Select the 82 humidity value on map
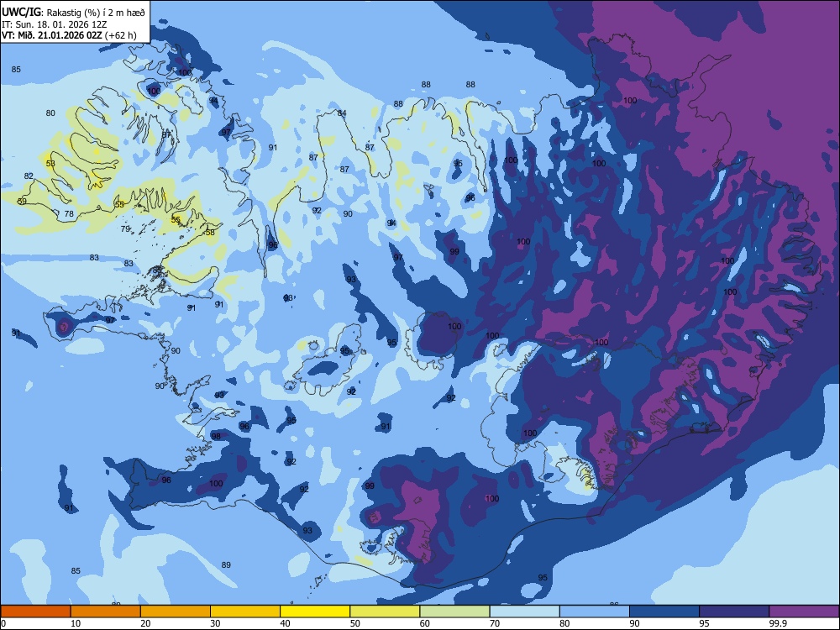Image resolution: width=840 pixels, height=630 pixels. pos(29,176)
